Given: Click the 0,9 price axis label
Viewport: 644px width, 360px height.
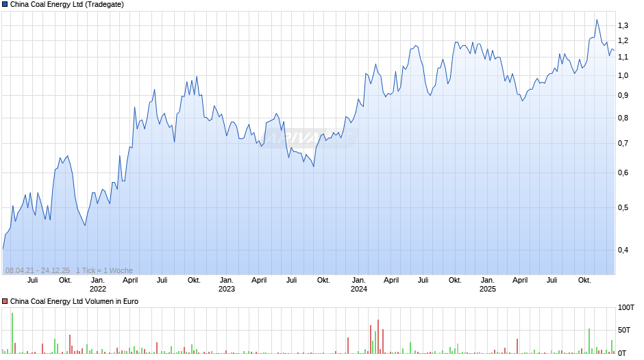Looking at the screenshot, I should coord(623,95).
